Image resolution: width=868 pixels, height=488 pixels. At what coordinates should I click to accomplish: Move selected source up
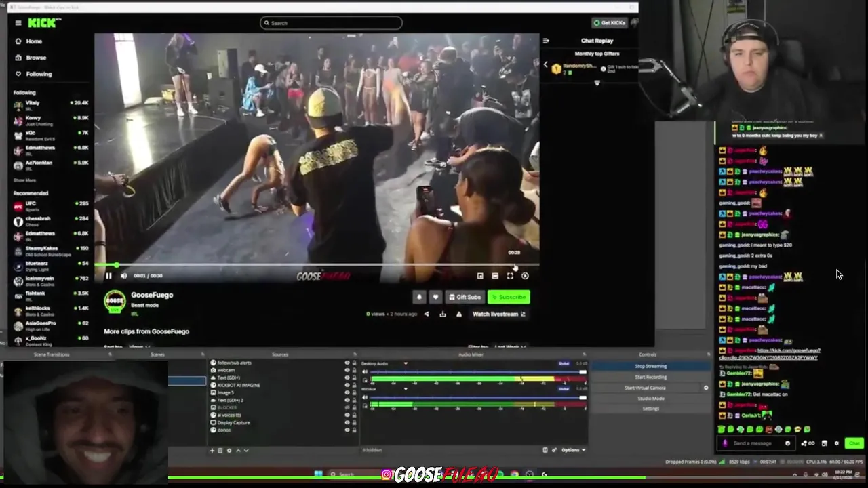[x=238, y=451]
